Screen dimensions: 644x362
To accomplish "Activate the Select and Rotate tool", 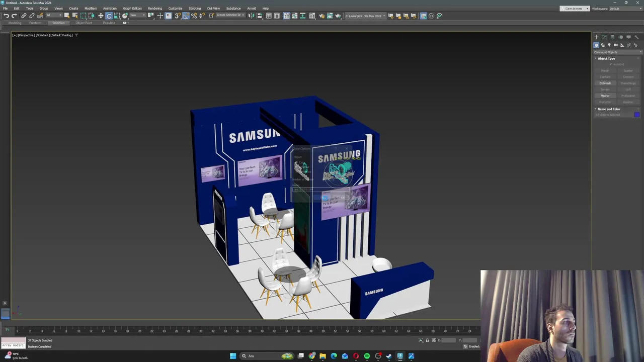I will pyautogui.click(x=109, y=16).
